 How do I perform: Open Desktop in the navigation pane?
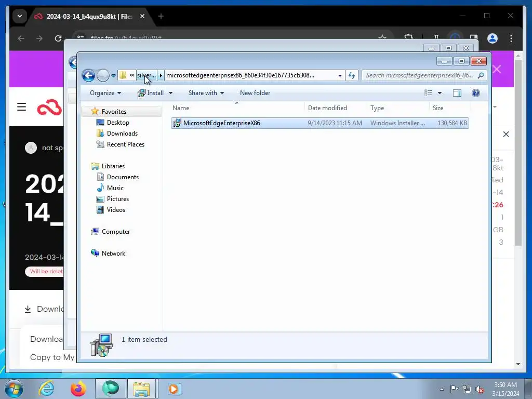pos(118,123)
